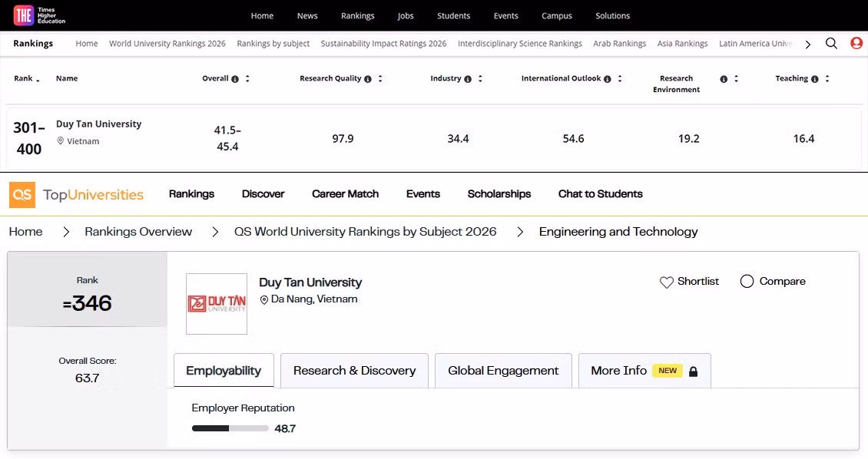Image resolution: width=868 pixels, height=459 pixels.
Task: Open Duy Tan University link in THE table
Action: pos(98,124)
